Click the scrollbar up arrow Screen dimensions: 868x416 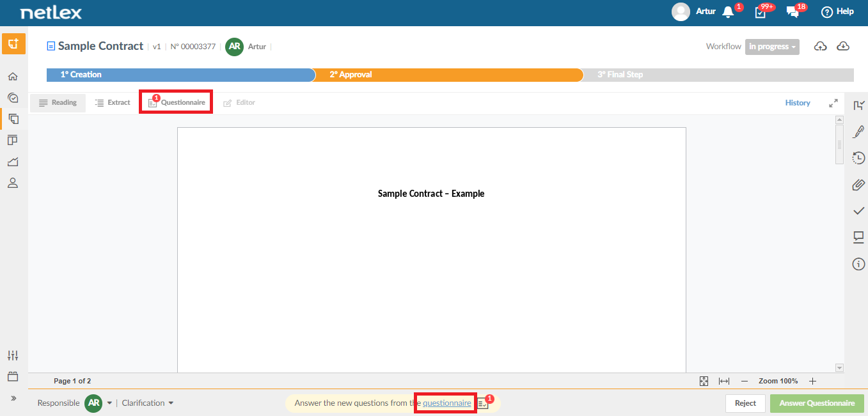[x=839, y=119]
